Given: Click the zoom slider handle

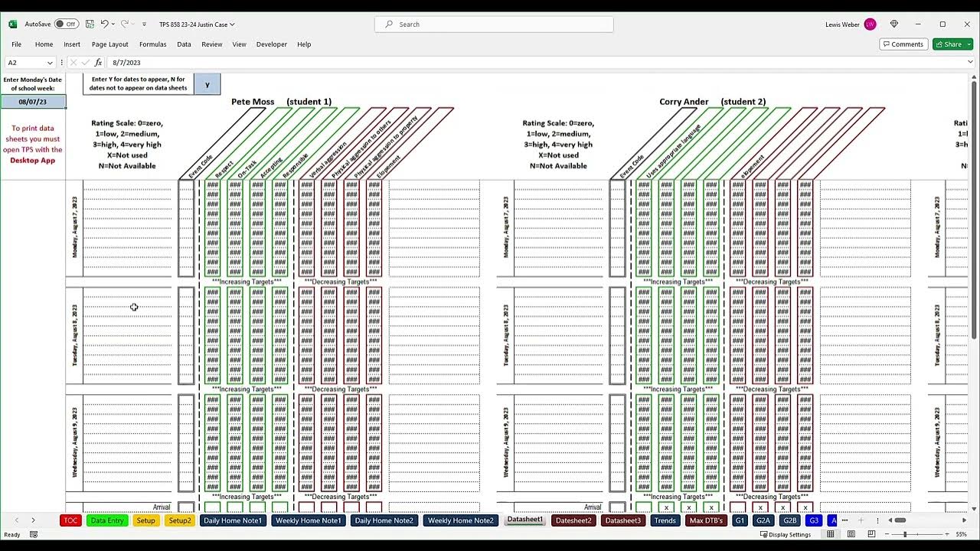Looking at the screenshot, I should [905, 534].
